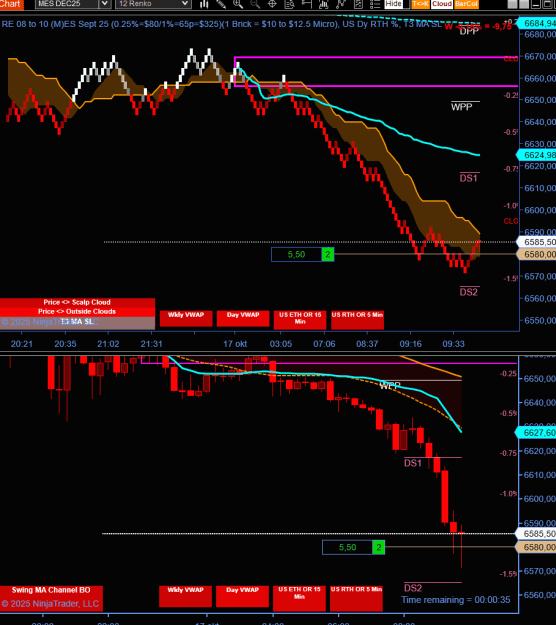Click the 20:21 time axis label

(22, 344)
